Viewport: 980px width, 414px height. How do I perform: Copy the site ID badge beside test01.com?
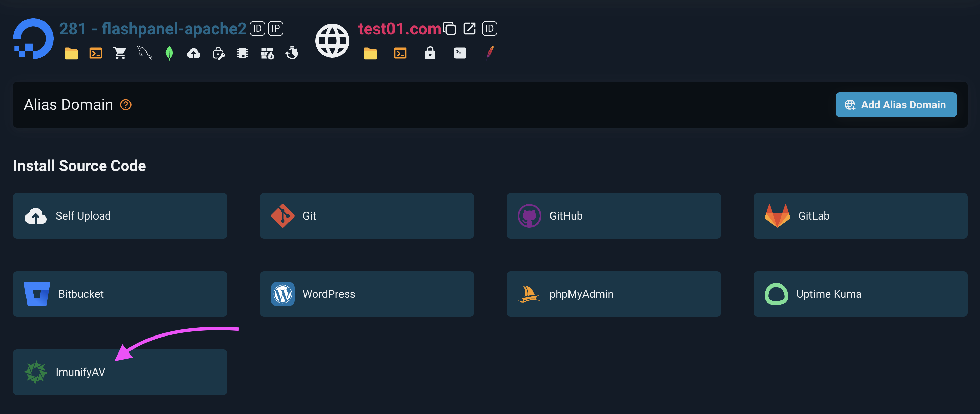[490, 29]
